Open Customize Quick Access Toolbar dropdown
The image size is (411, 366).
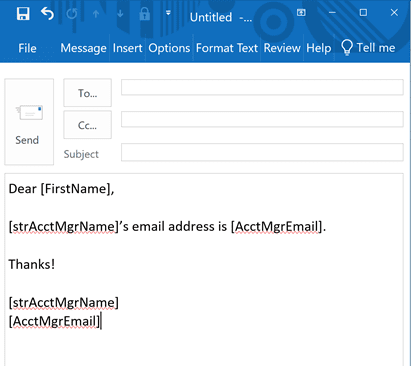(168, 13)
